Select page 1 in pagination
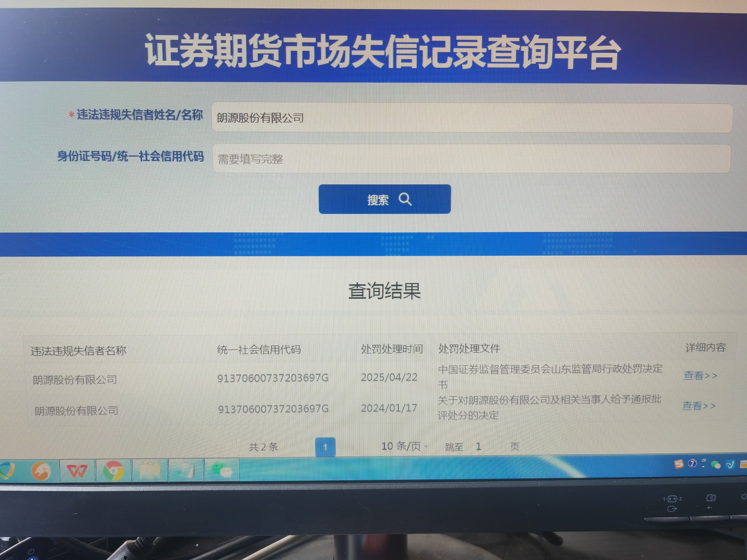 point(325,447)
